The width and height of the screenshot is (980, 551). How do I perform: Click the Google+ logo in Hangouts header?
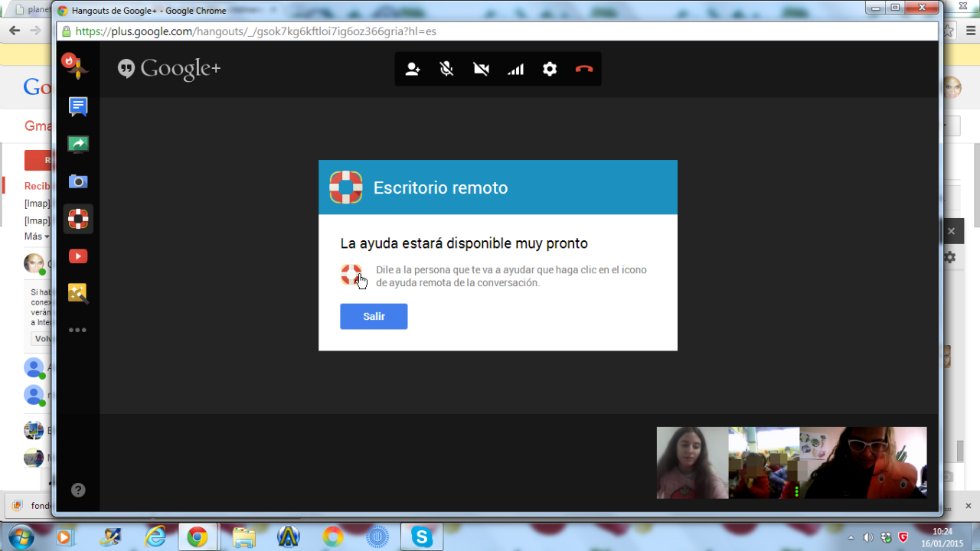[169, 69]
